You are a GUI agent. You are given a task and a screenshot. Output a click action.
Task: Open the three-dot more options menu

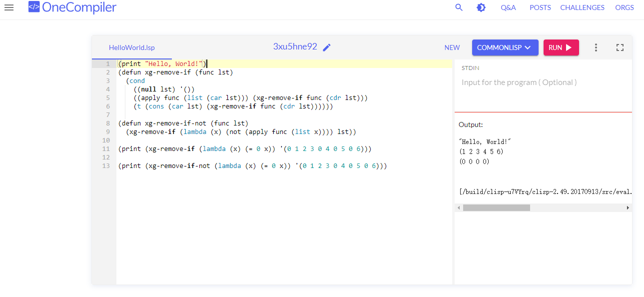(x=596, y=47)
